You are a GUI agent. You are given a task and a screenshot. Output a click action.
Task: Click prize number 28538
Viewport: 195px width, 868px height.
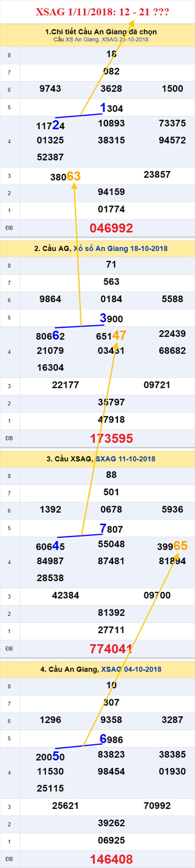50,578
